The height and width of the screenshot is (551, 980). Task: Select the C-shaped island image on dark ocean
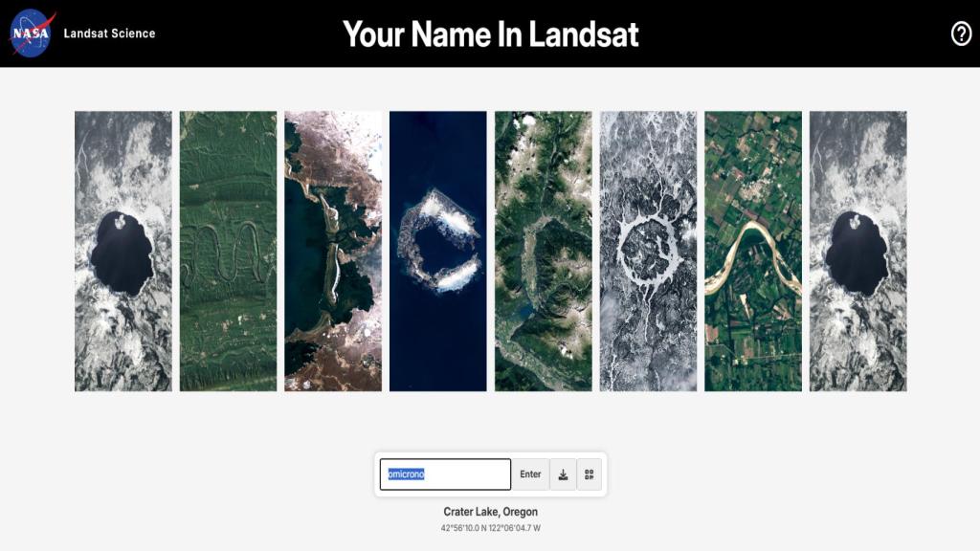click(438, 252)
